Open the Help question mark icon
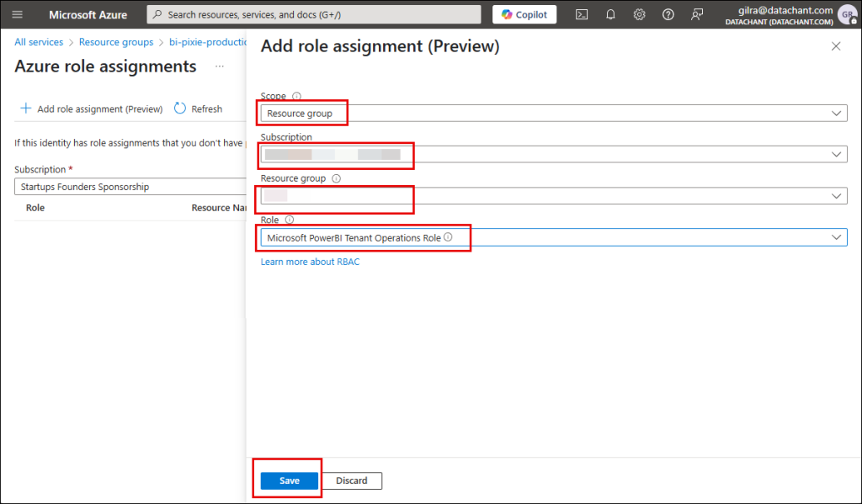The width and height of the screenshot is (862, 504). 668,14
